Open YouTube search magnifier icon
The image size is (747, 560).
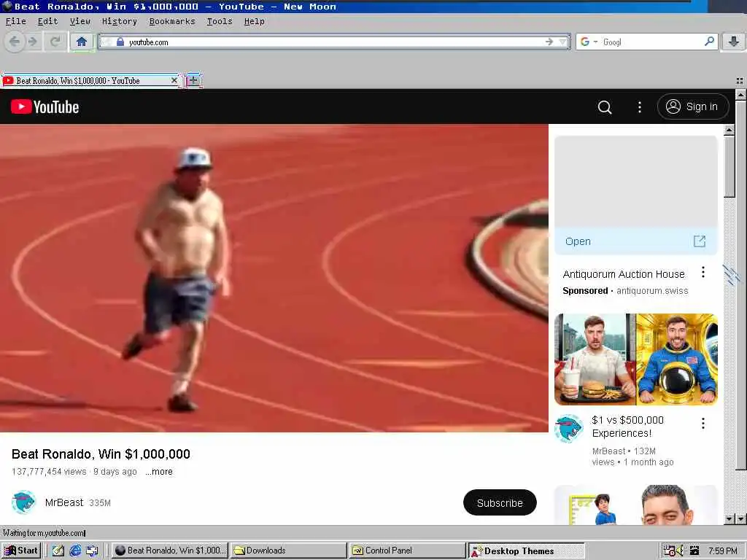605,107
